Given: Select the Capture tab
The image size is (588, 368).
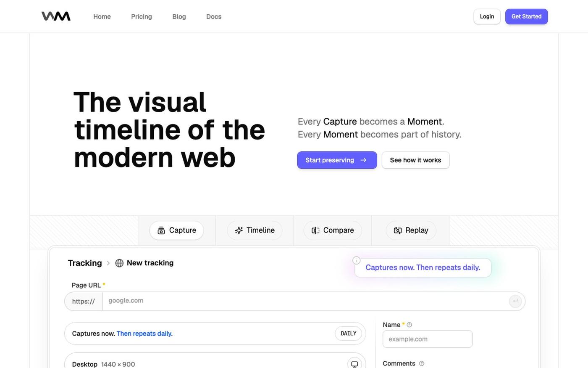Looking at the screenshot, I should coord(176,230).
